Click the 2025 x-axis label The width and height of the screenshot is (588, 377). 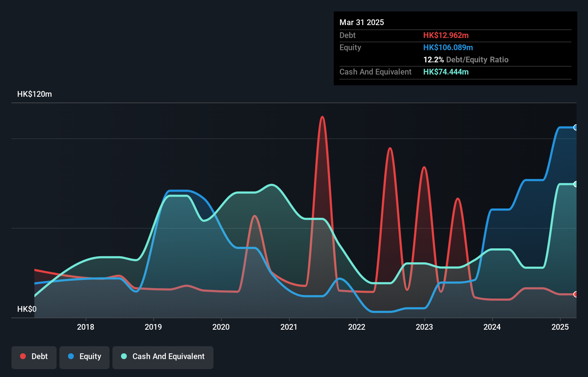[x=560, y=327]
